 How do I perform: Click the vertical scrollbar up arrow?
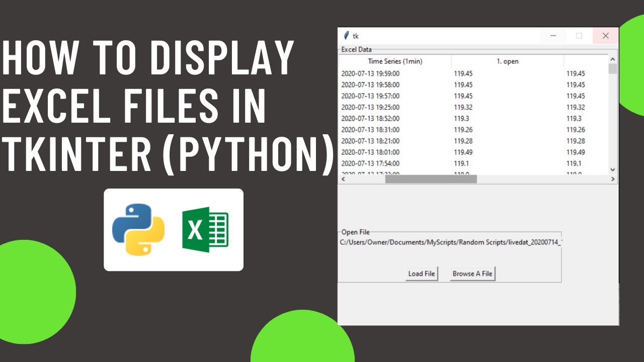pos(613,59)
